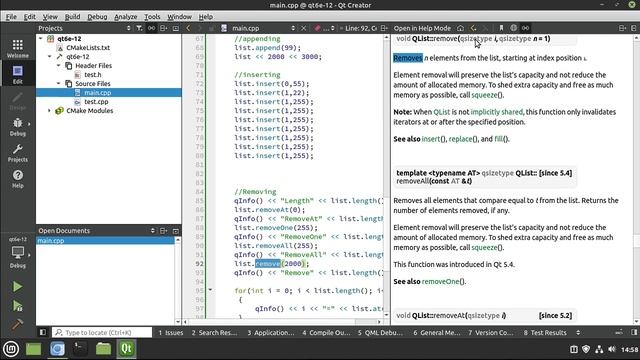Follow the implicitly shared link
Viewport: 640px width, 360px height.
pos(496,112)
